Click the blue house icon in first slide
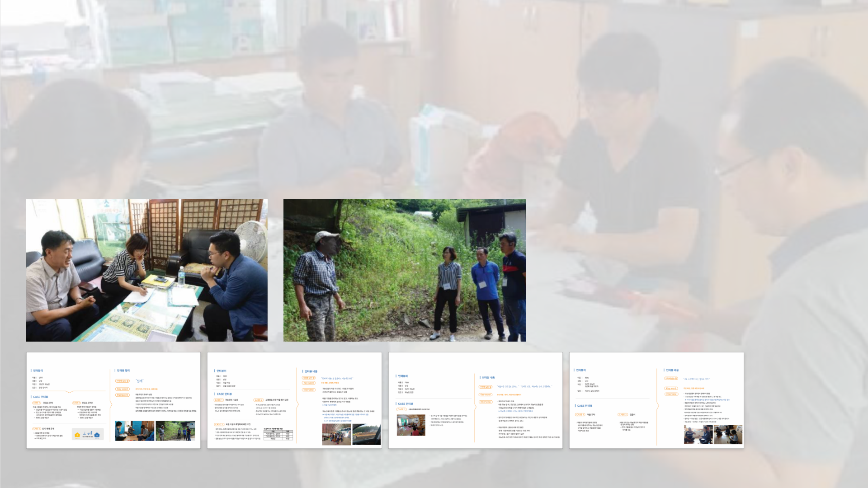This screenshot has height=488, width=868. pos(97,435)
